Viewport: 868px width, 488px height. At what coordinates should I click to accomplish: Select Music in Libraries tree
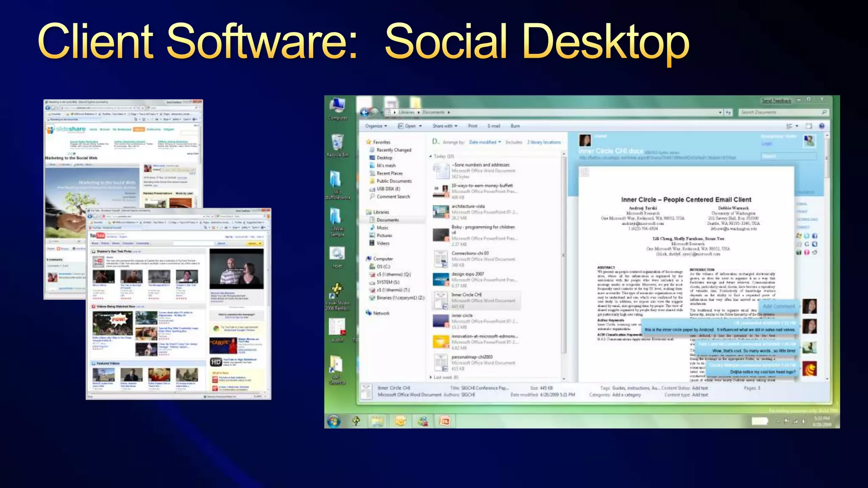tap(382, 228)
